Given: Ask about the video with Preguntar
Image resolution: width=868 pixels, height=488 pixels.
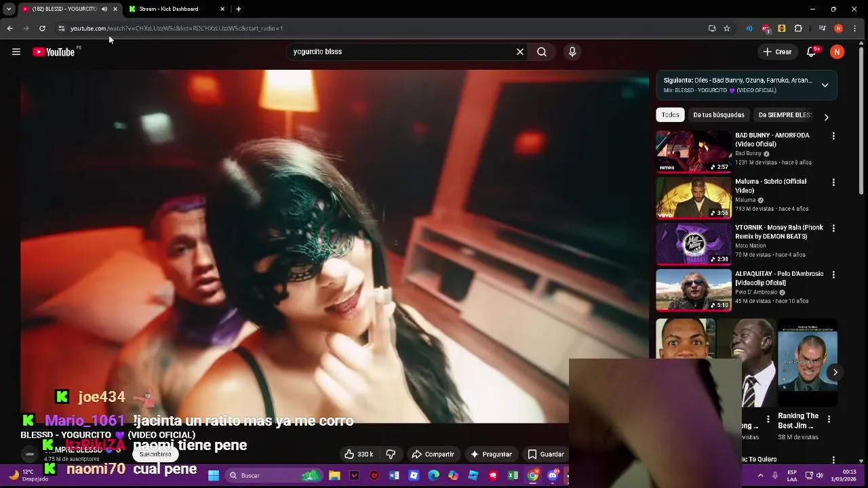Looking at the screenshot, I should [x=491, y=454].
